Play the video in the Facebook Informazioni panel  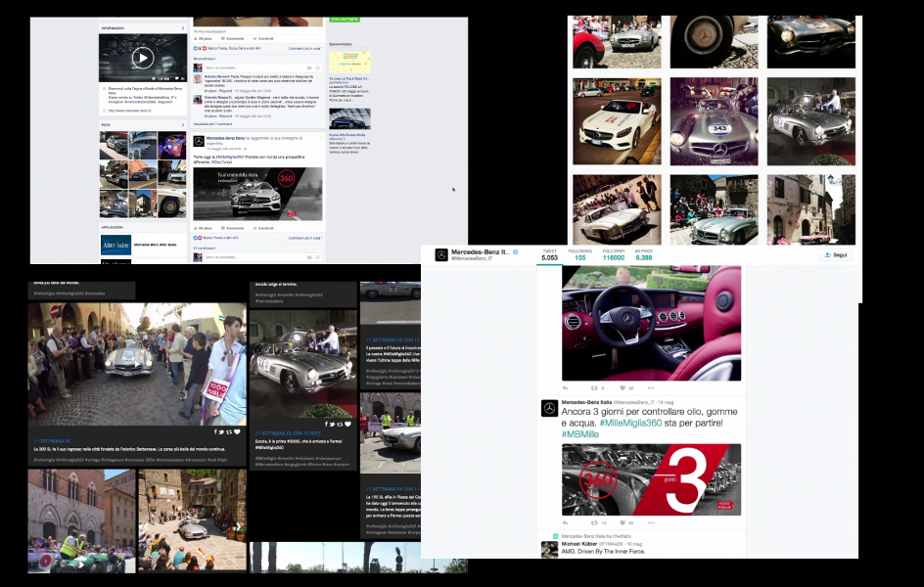[x=143, y=58]
